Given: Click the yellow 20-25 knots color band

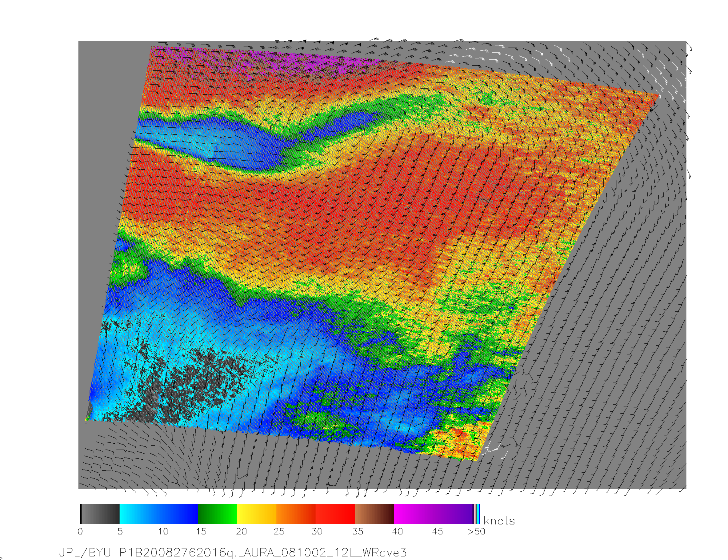Looking at the screenshot, I should [257, 514].
